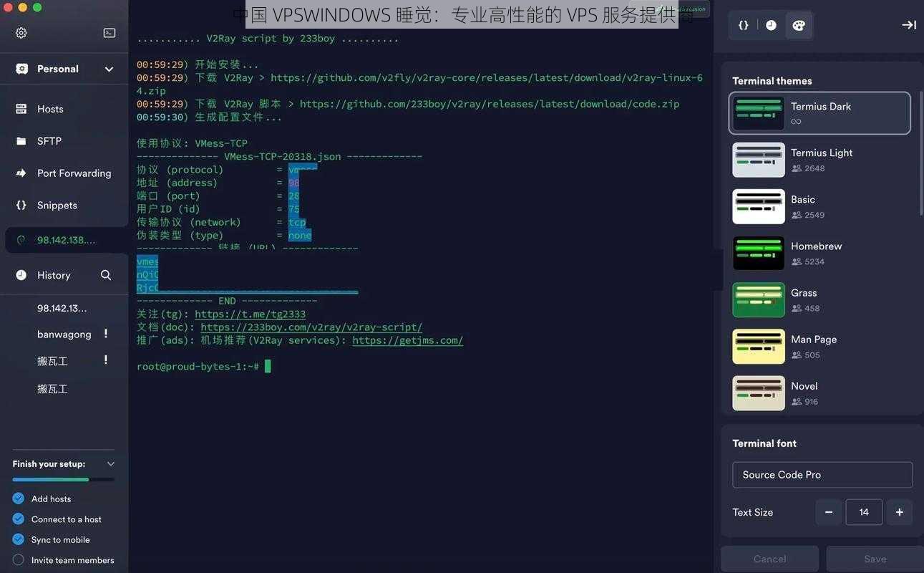
Task: Search history with magnifier icon
Action: pyautogui.click(x=106, y=275)
